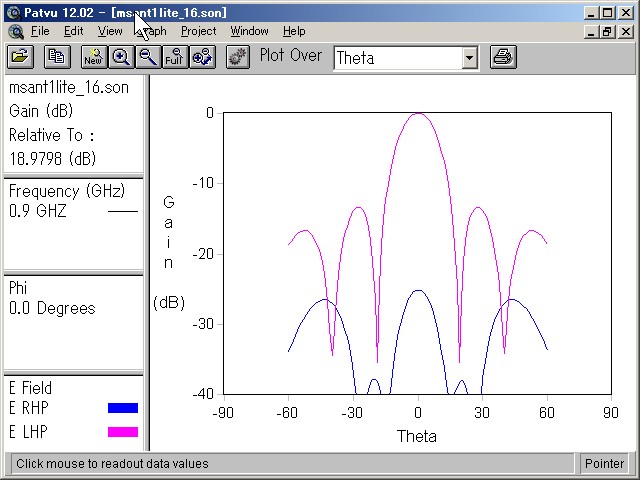This screenshot has height=480, width=640.
Task: Open the Help menu
Action: pyautogui.click(x=294, y=31)
